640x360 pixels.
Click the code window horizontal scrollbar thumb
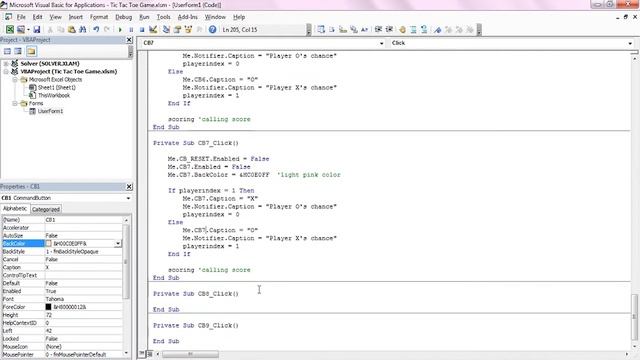190,354
